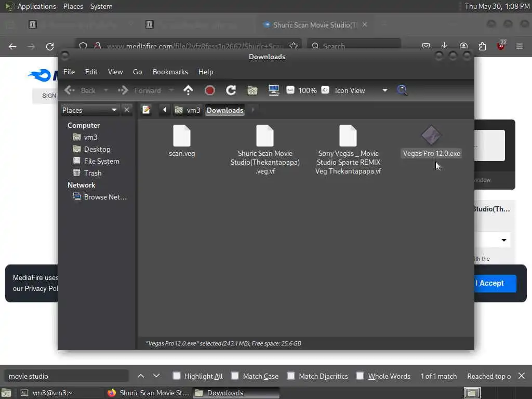The image size is (532, 399).
Task: Reload the Firefox page
Action: pos(50,46)
